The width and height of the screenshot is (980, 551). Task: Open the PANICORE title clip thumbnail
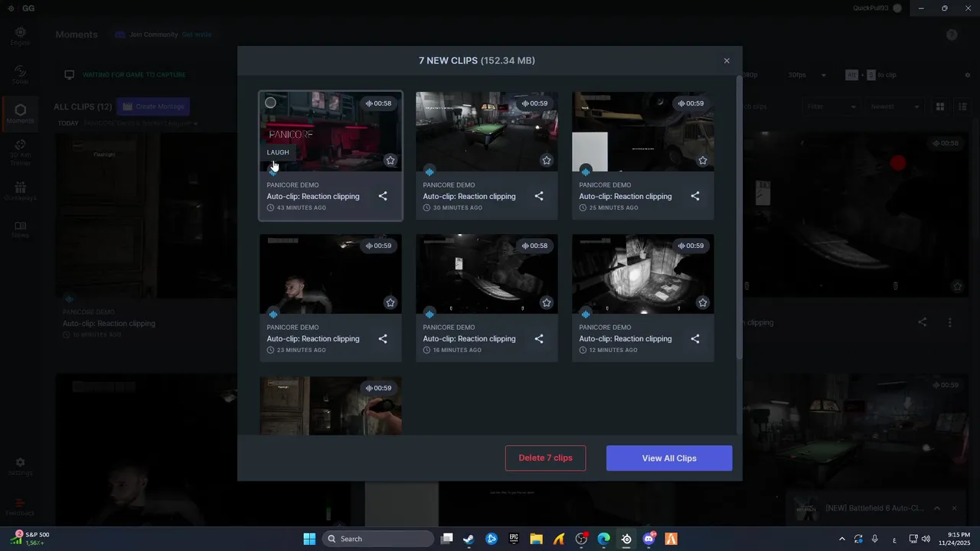click(331, 132)
